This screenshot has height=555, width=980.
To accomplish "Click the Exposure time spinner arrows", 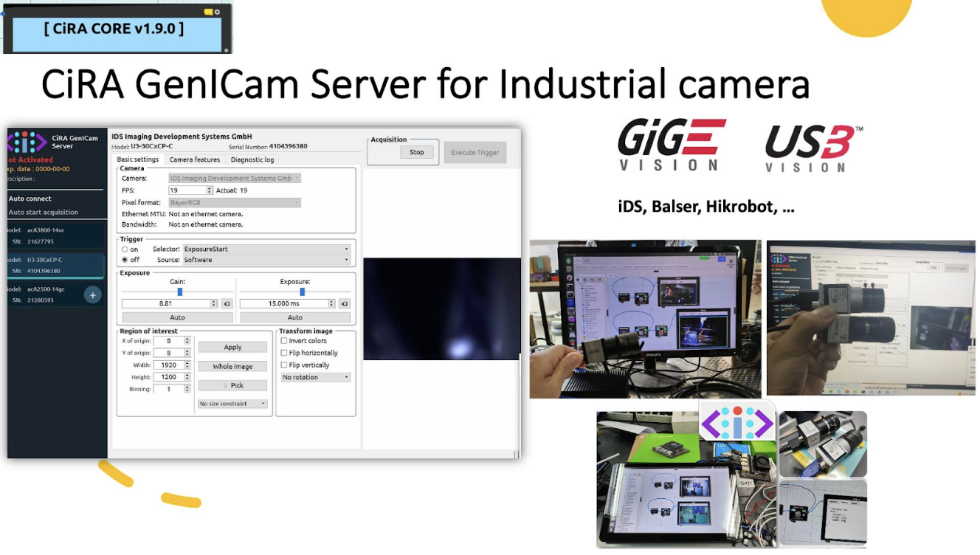I will [x=333, y=303].
